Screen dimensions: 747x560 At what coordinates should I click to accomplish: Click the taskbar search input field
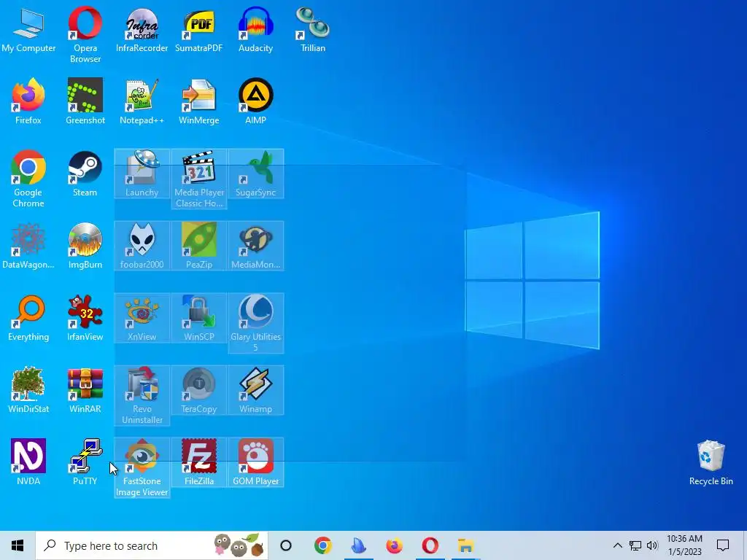pos(152,545)
